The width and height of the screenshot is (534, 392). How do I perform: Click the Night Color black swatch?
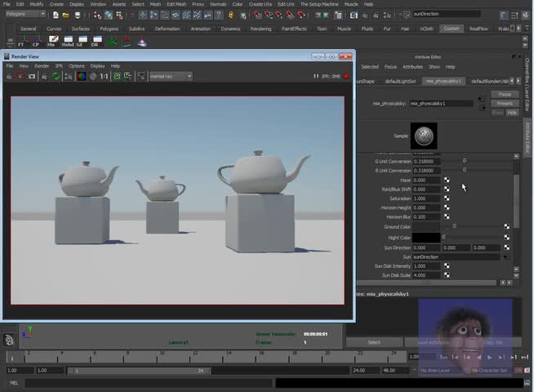pyautogui.click(x=425, y=238)
